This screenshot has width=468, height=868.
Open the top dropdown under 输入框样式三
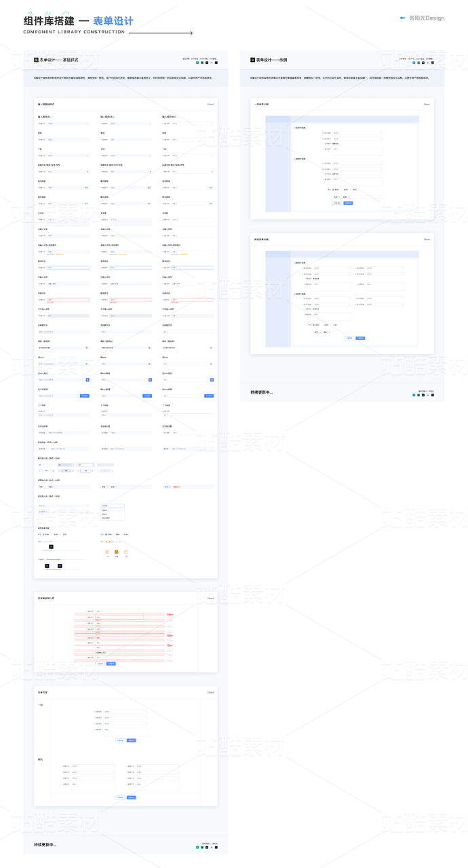coord(192,124)
